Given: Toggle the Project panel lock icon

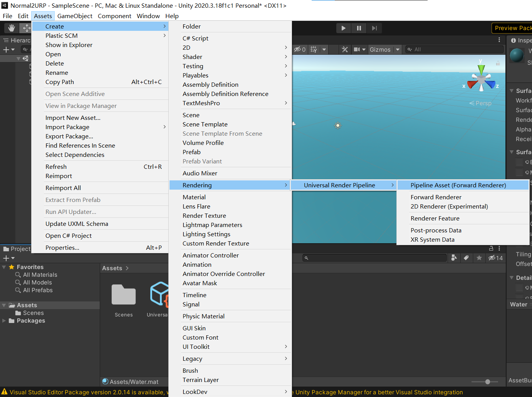Looking at the screenshot, I should 491,248.
